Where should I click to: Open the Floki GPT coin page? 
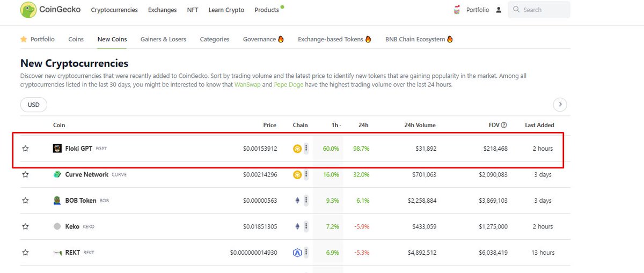click(x=79, y=149)
